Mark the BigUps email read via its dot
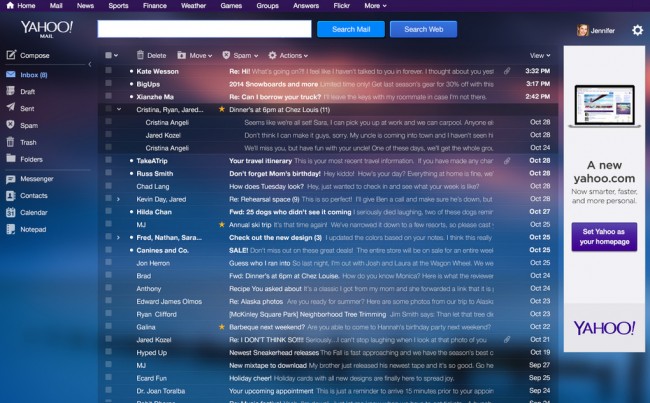This screenshot has height=403, width=650. coord(131,84)
